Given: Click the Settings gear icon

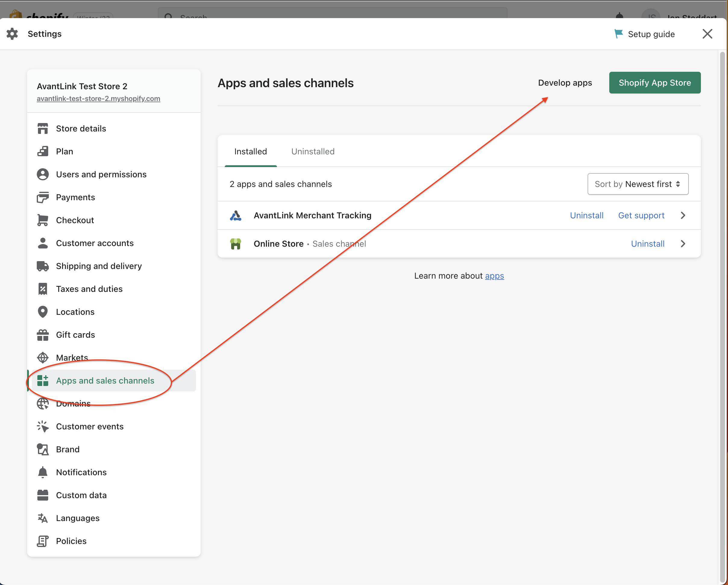Looking at the screenshot, I should 12,34.
